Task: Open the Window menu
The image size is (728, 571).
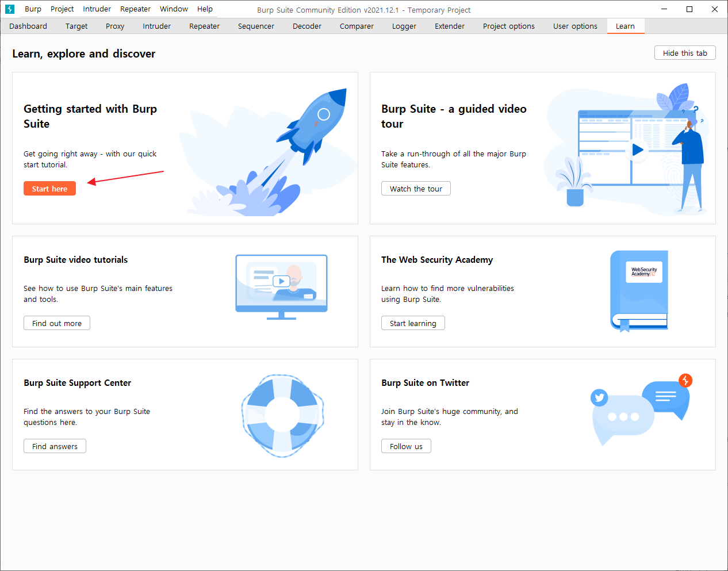Action: coord(174,9)
